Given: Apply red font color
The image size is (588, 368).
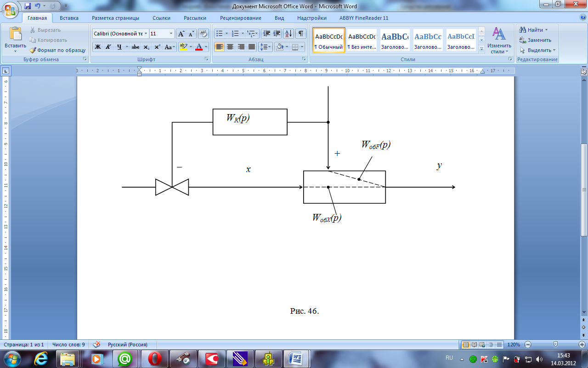Looking at the screenshot, I should pyautogui.click(x=199, y=47).
